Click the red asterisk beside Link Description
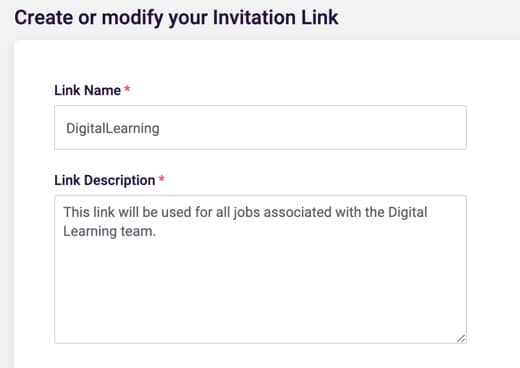 (x=161, y=179)
